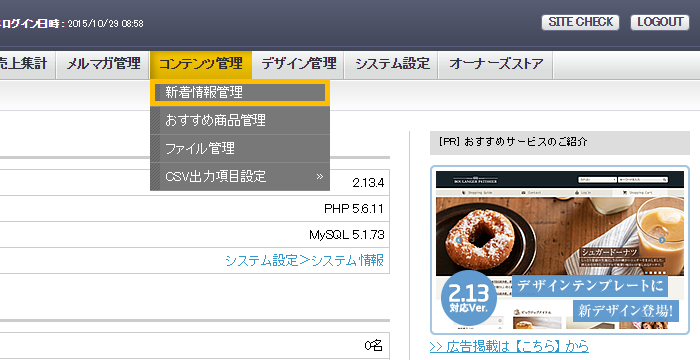Select 新着情報管理 from dropdown
This screenshot has height=360, width=700.
[240, 92]
